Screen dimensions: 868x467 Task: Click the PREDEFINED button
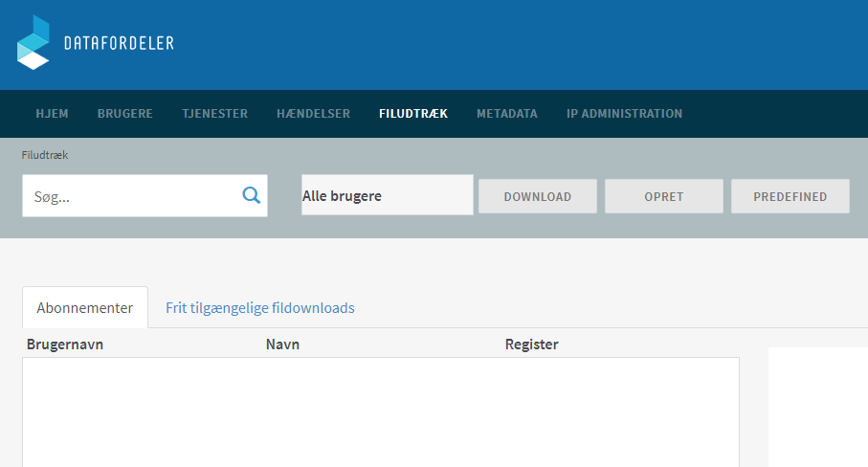click(790, 196)
